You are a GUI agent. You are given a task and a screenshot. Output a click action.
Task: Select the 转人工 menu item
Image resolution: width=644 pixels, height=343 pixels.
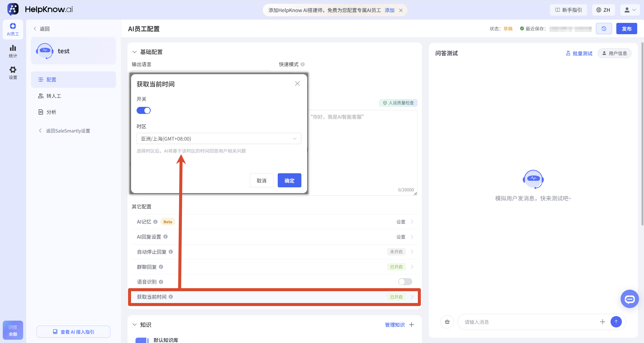(x=73, y=96)
